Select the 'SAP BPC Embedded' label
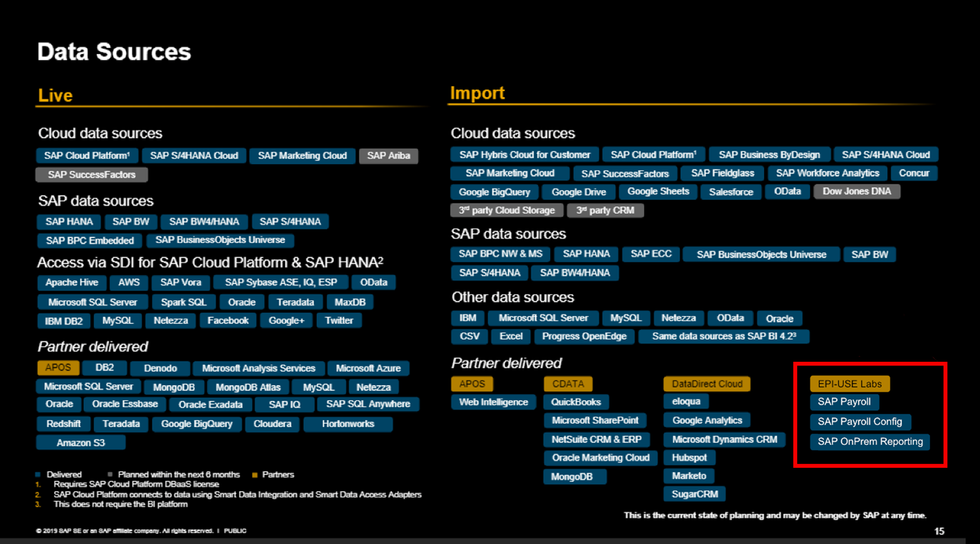 click(90, 241)
